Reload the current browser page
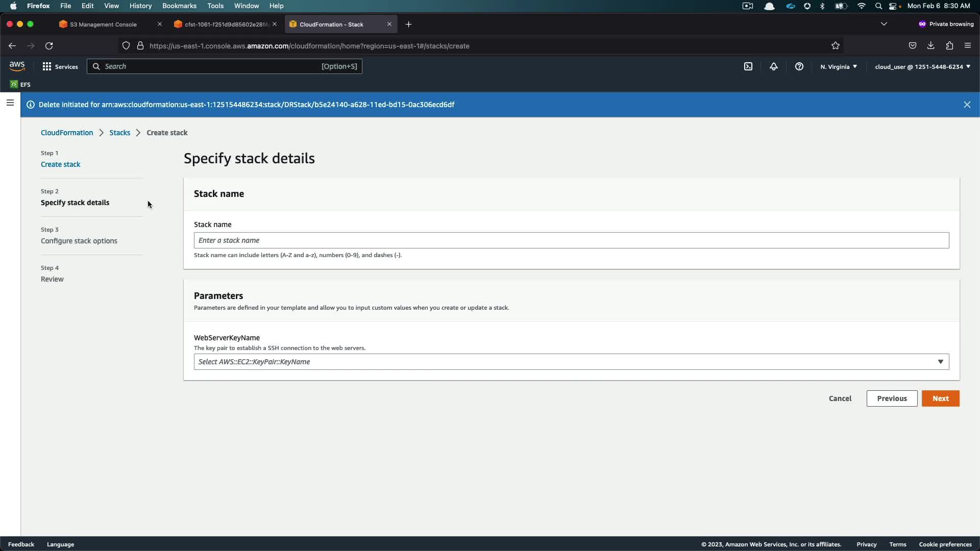This screenshot has width=980, height=551. 49,46
